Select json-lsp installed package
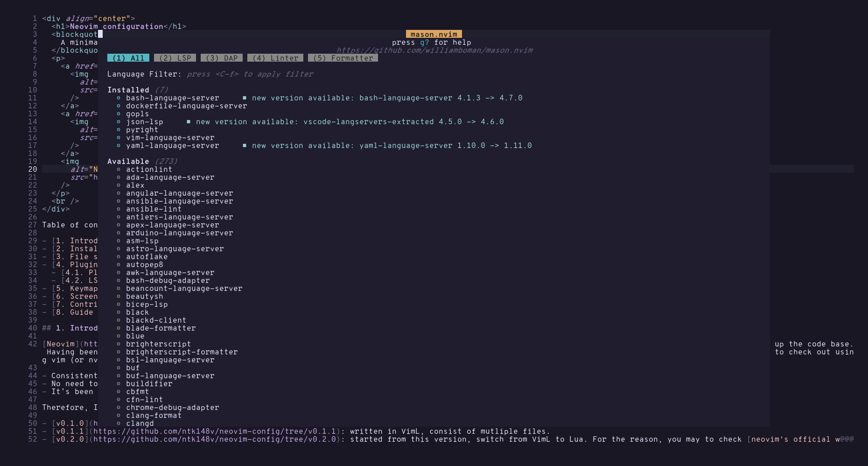This screenshot has width=868, height=466. pos(145,121)
